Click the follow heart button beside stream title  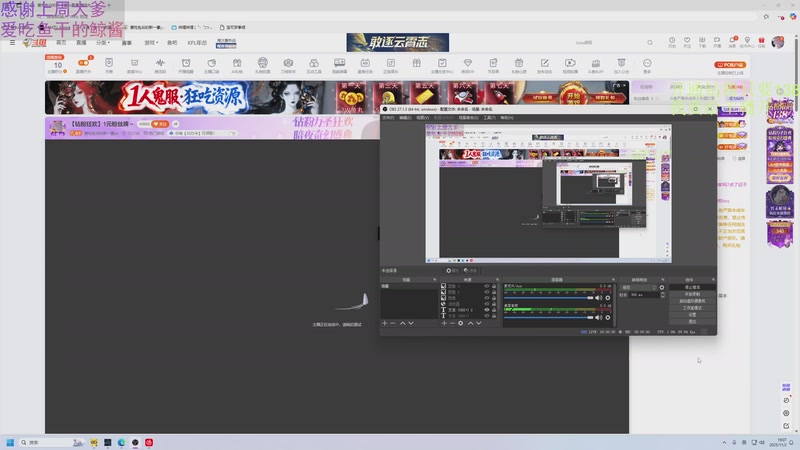pyautogui.click(x=160, y=124)
